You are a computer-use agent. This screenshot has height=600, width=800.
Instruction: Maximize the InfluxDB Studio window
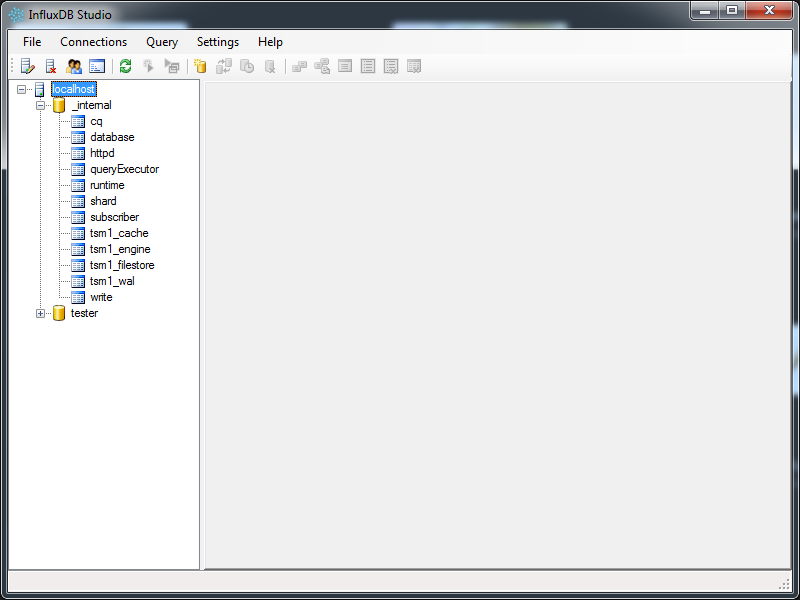click(732, 11)
